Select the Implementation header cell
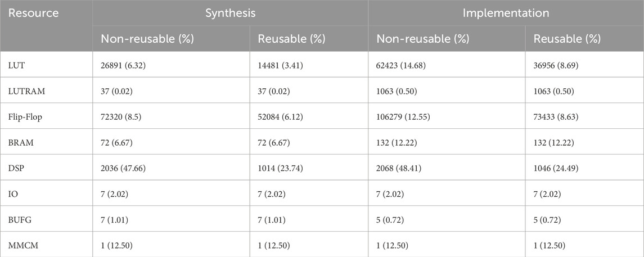The width and height of the screenshot is (644, 257). 506,13
